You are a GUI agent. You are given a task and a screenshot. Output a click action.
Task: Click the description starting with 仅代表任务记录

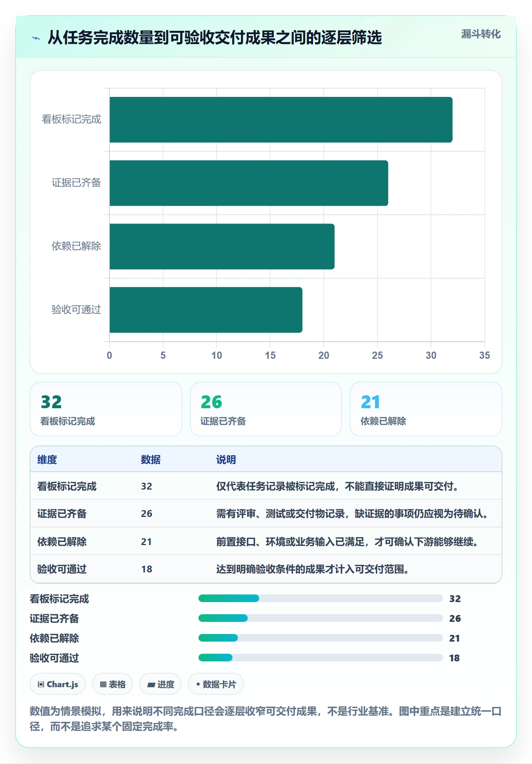pos(337,486)
